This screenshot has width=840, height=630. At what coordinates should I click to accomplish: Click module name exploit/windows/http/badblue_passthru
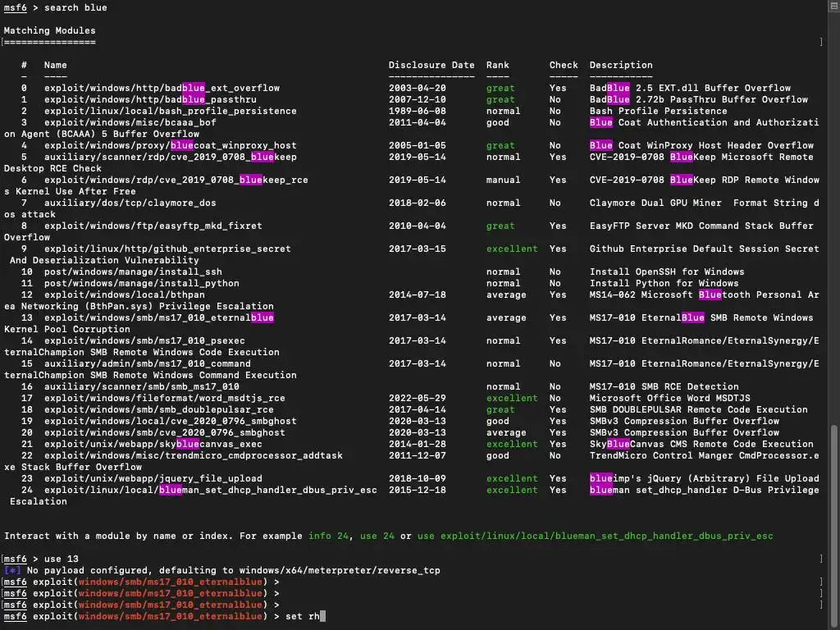(x=150, y=99)
